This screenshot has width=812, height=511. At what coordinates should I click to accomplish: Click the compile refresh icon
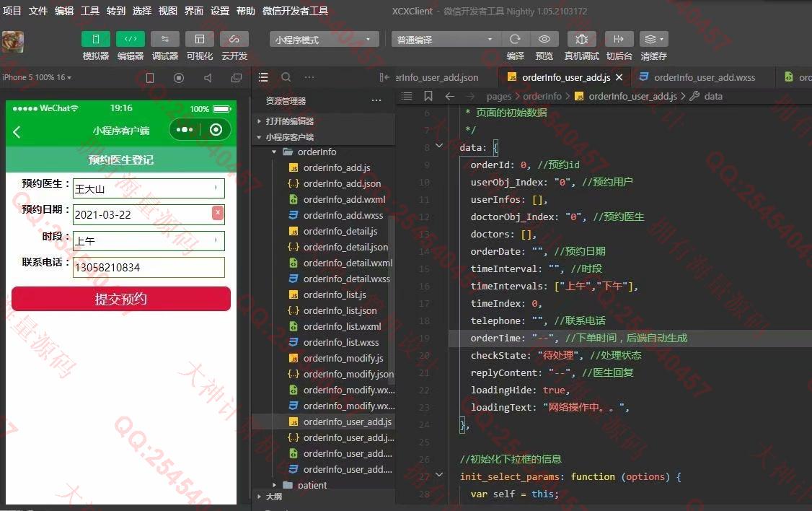[515, 40]
